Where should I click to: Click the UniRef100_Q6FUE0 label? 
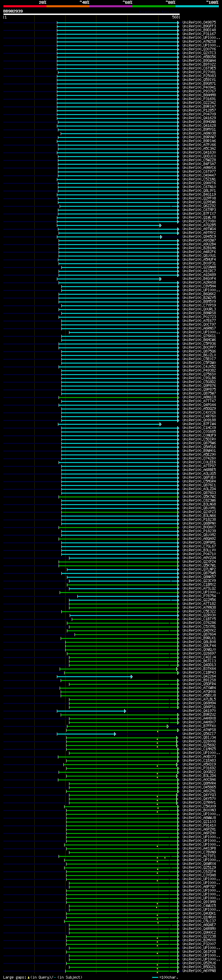point(199,477)
